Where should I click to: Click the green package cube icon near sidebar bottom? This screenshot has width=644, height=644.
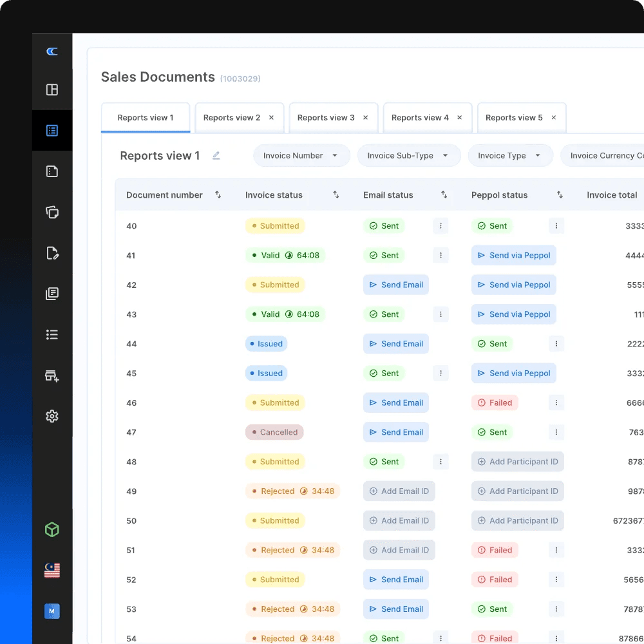pos(52,529)
